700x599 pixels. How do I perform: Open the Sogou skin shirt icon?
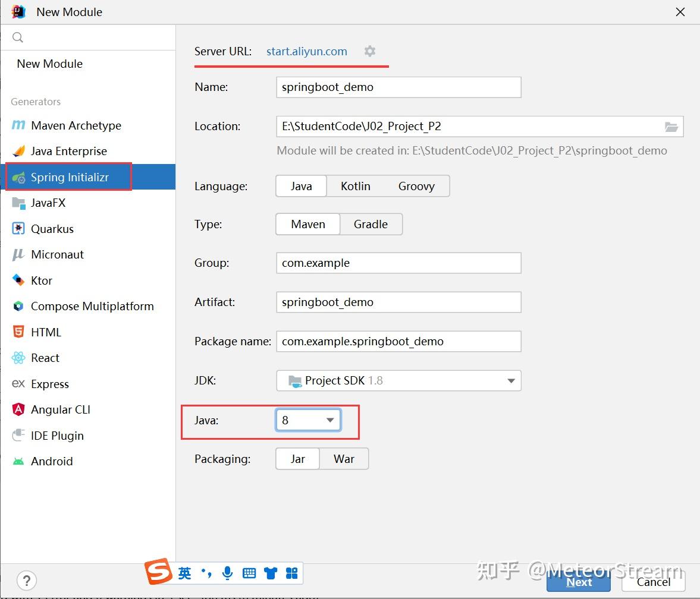[x=271, y=573]
